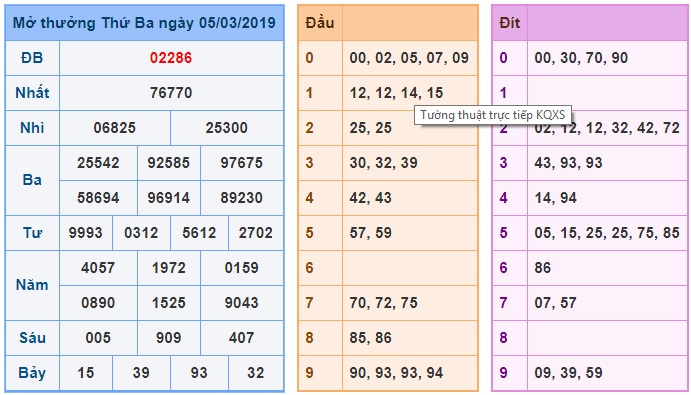
Task: Click second prize number 06825
Action: coord(115,128)
